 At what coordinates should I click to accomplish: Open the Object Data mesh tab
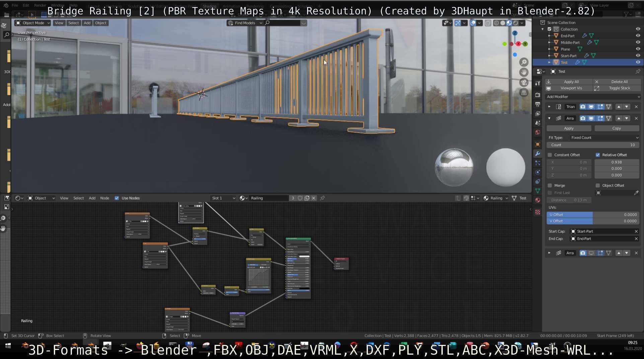point(538,191)
